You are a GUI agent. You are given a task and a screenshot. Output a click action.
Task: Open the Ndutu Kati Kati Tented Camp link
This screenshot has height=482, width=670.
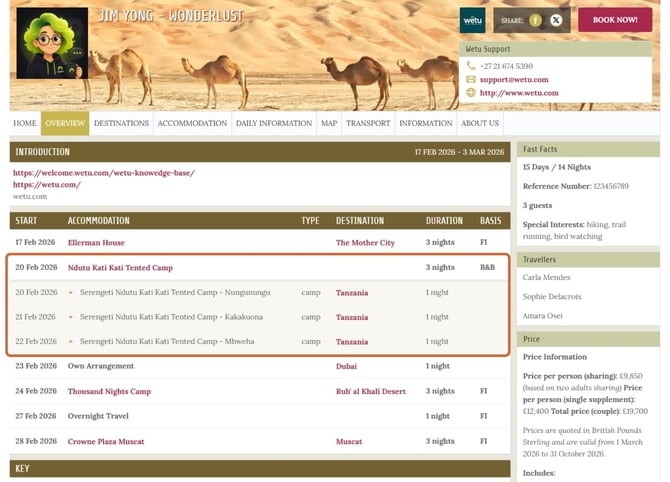click(x=120, y=267)
